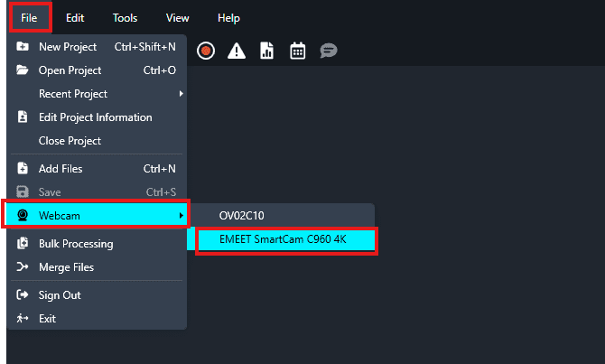Open the Tools menu
The height and width of the screenshot is (364, 605).
coord(125,17)
